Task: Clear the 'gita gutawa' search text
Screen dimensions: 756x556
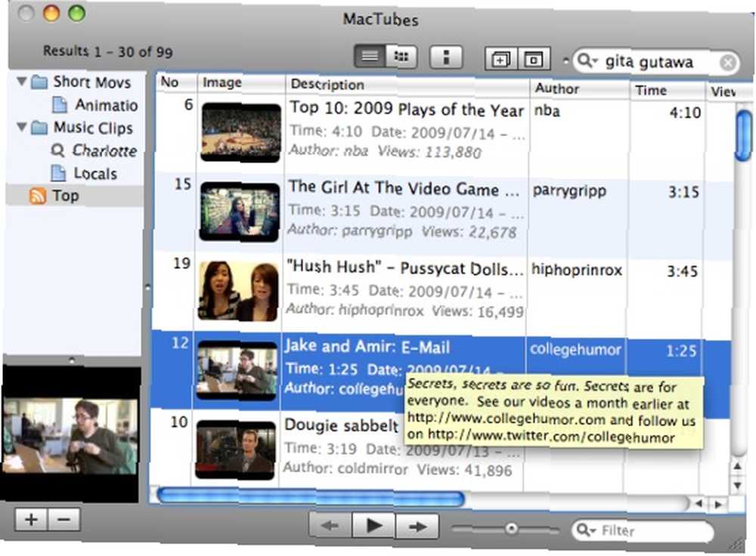Action: (728, 63)
